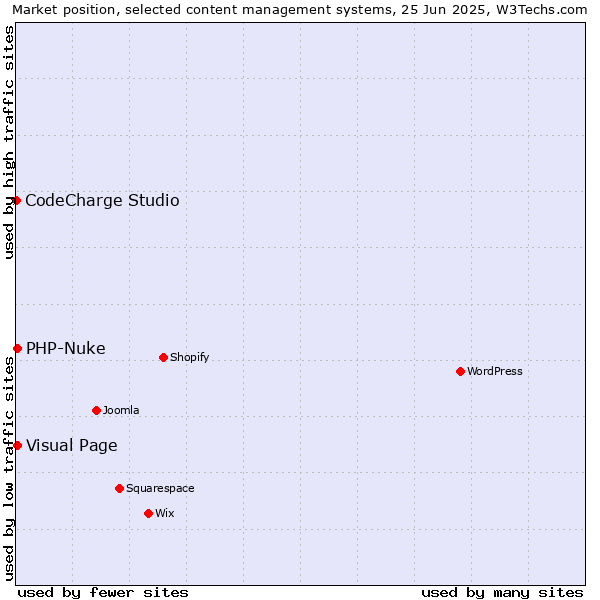
Task: Click the Visual Page red data point
Action: point(18,445)
